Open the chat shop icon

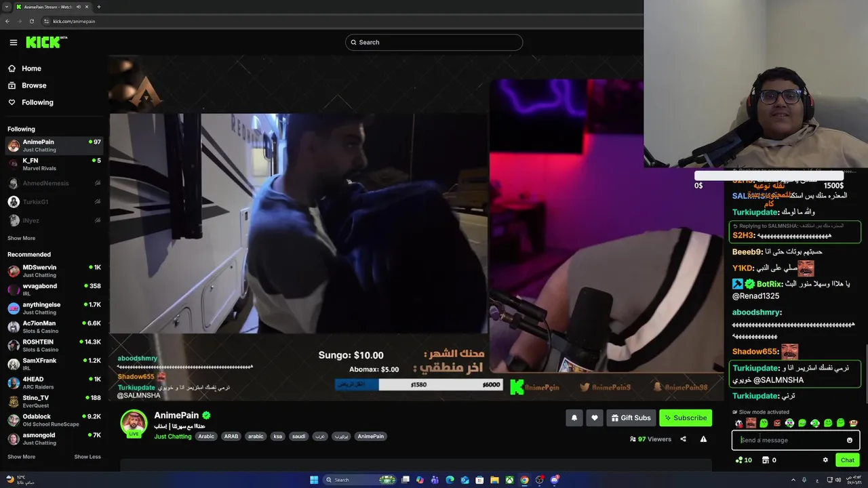click(766, 460)
